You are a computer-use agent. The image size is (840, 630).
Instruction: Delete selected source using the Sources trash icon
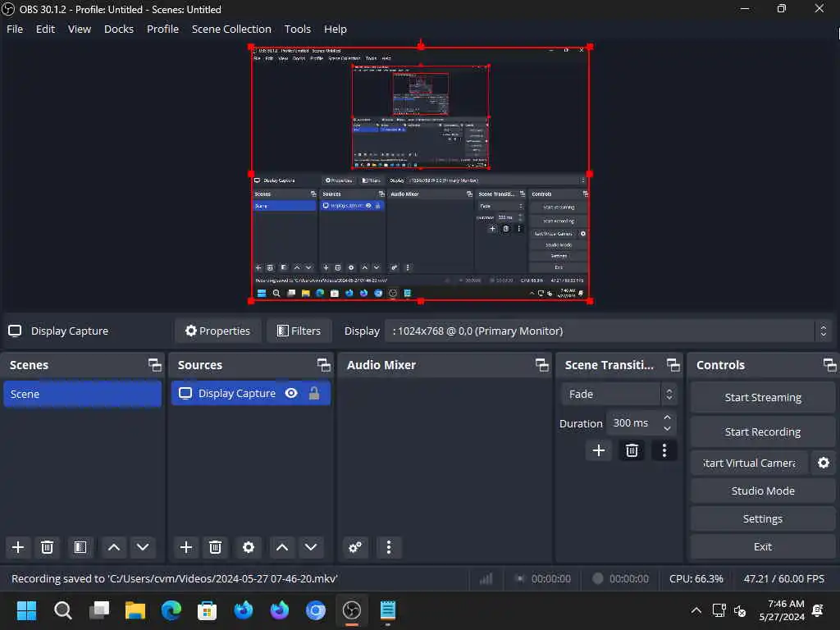pyautogui.click(x=216, y=547)
